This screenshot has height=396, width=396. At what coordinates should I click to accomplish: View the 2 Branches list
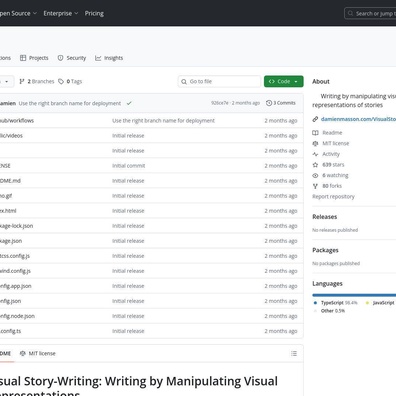[x=37, y=81]
